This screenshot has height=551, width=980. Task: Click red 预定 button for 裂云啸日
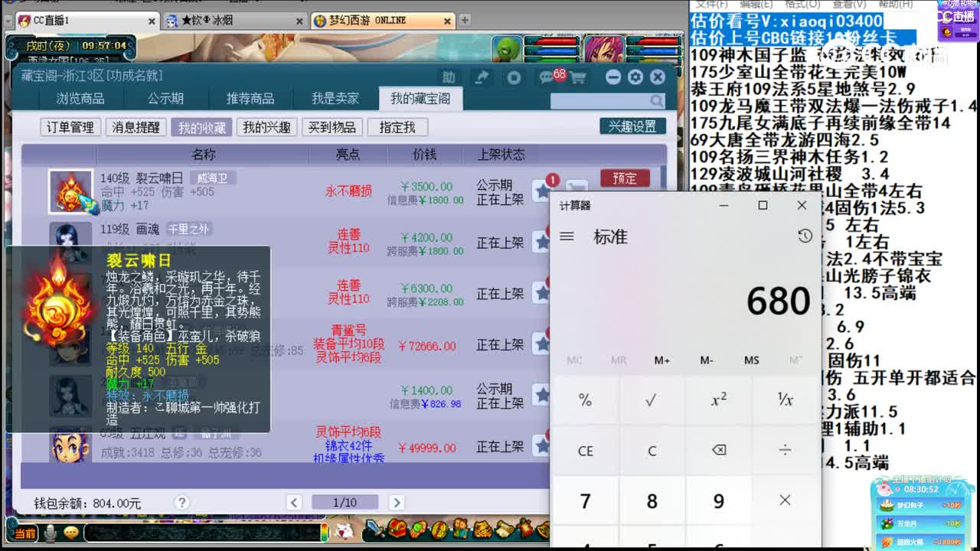[625, 178]
